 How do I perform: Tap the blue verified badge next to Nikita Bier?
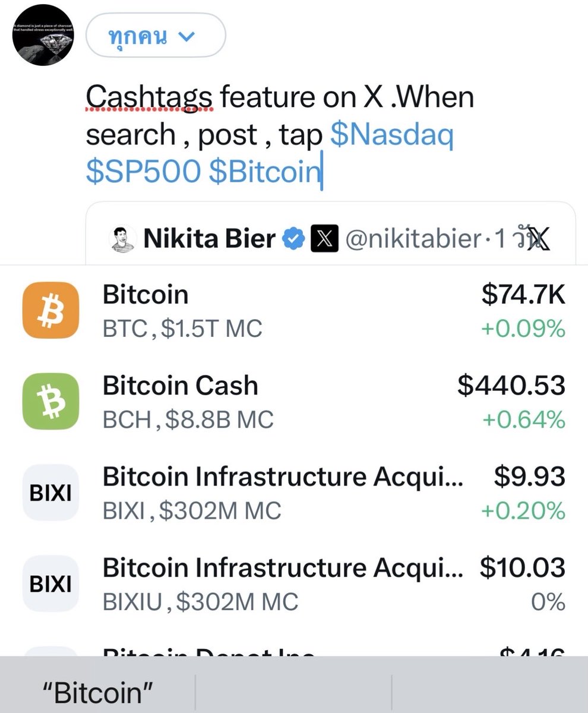tap(295, 239)
